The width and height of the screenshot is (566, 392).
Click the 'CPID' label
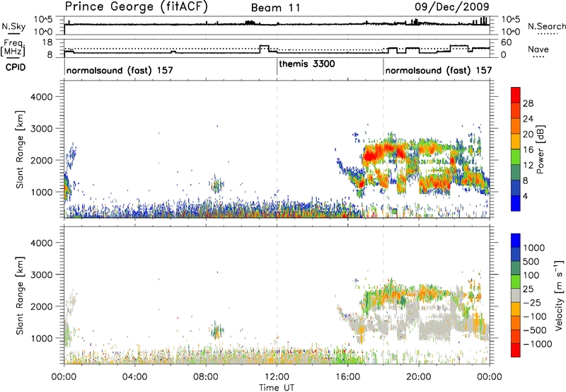pyautogui.click(x=16, y=67)
